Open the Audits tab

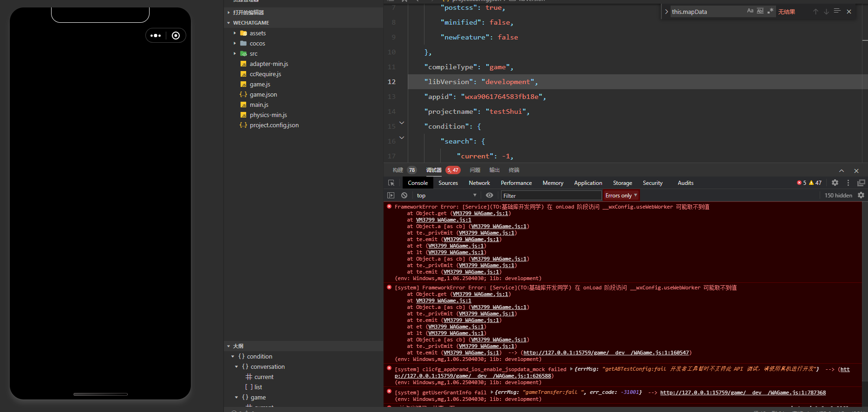685,183
